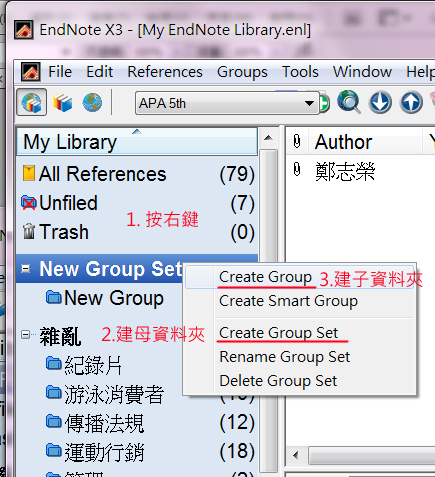The width and height of the screenshot is (435, 477).
Task: Open the File menu
Action: click(60, 72)
